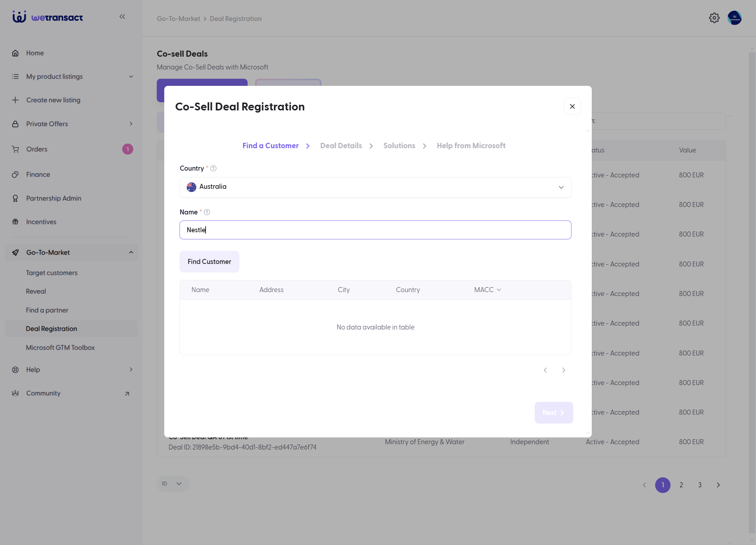756x545 pixels.
Task: Open the Country dropdown showing Australia
Action: tap(376, 187)
